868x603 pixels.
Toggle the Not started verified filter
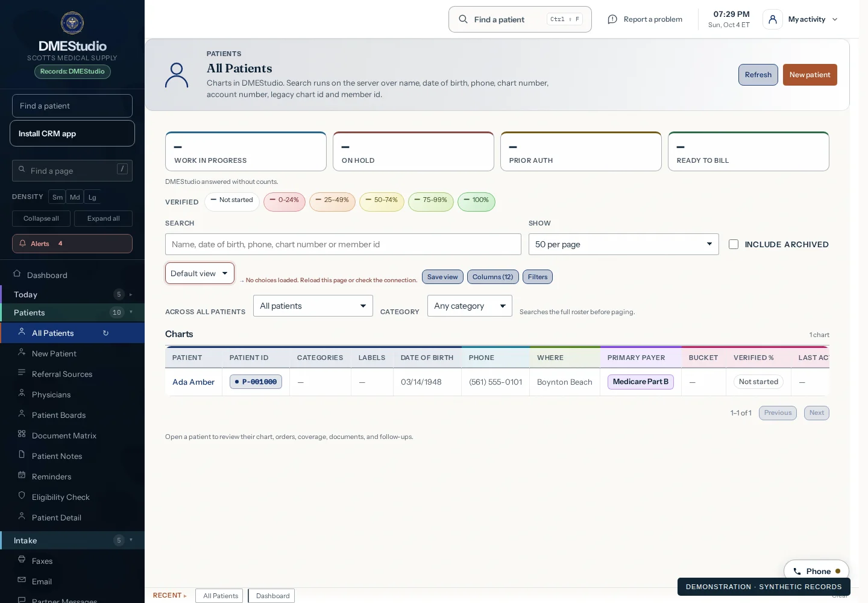[232, 201]
